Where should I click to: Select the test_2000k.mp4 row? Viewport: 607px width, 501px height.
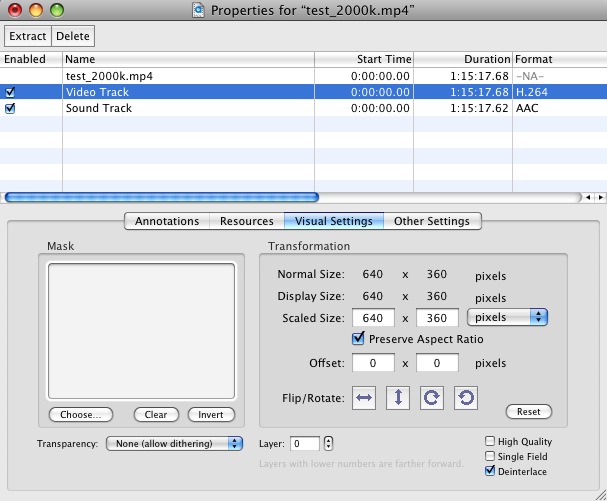304,76
